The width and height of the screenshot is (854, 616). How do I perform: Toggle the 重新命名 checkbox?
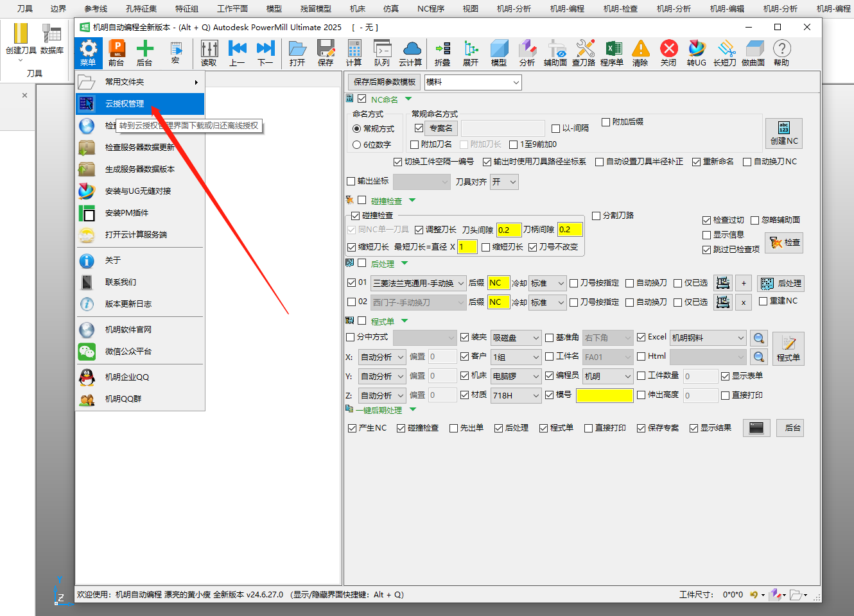click(696, 162)
